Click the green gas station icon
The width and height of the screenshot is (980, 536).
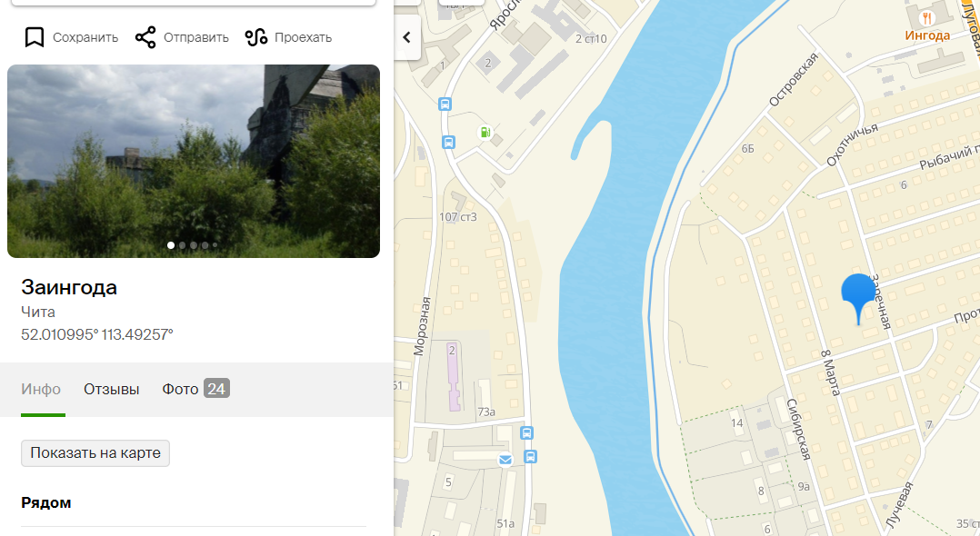(x=485, y=133)
